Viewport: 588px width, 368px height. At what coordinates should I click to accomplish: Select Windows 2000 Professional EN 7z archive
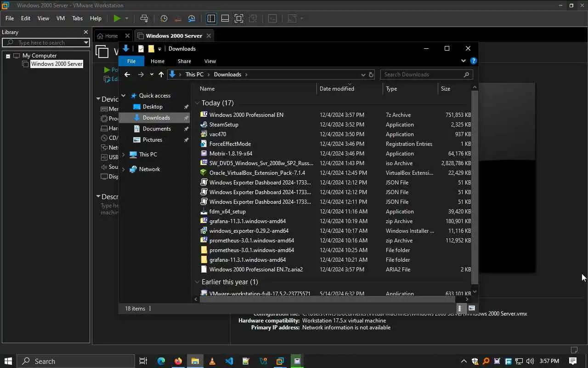click(x=335, y=115)
